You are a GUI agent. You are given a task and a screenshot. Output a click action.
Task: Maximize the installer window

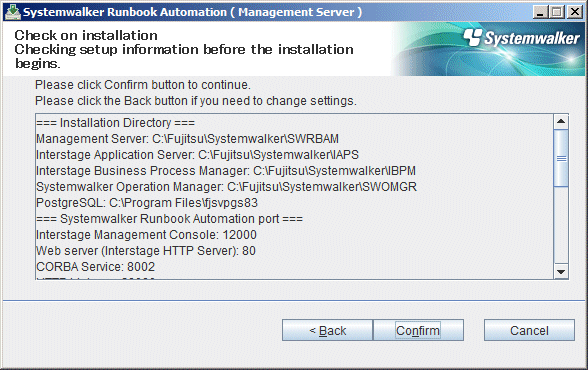(557, 12)
